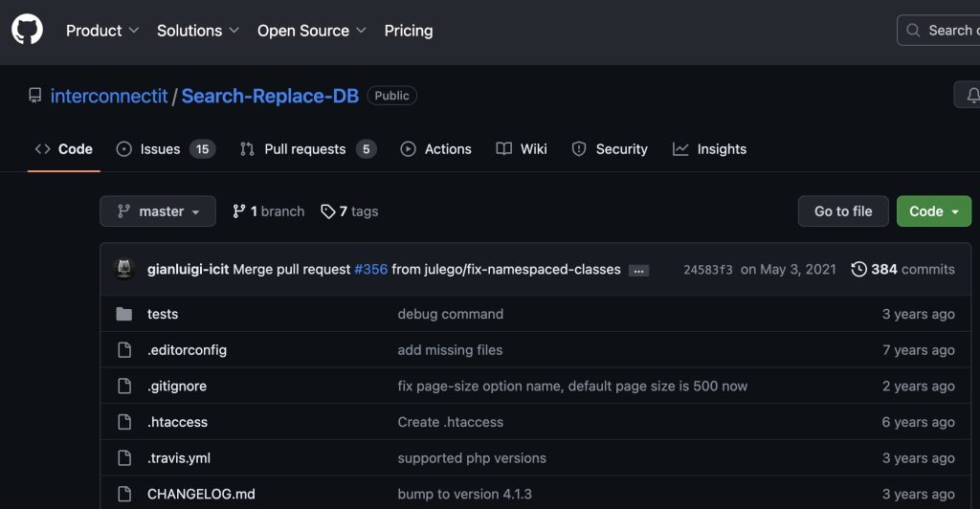View the 384 commits history
Image resolution: width=980 pixels, height=509 pixels.
903,269
